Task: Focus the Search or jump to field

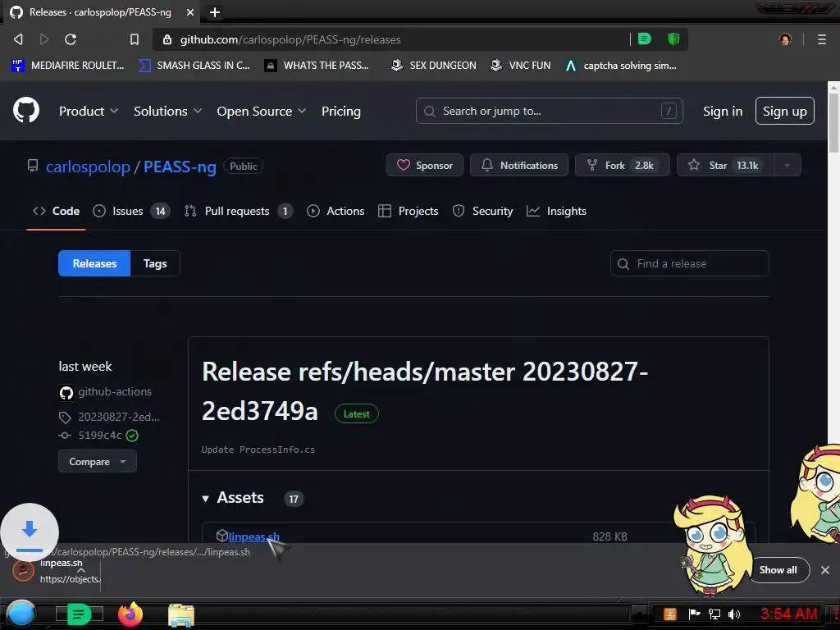Action: click(x=549, y=111)
